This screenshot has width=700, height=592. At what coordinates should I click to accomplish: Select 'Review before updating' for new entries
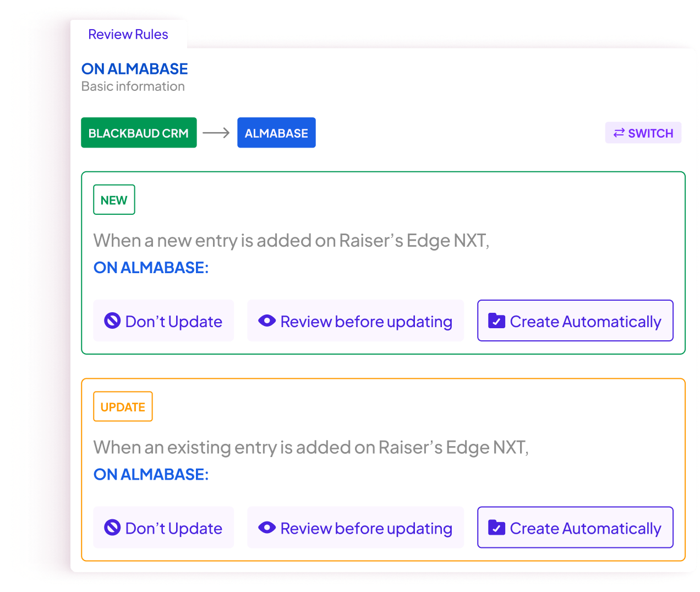tap(355, 321)
